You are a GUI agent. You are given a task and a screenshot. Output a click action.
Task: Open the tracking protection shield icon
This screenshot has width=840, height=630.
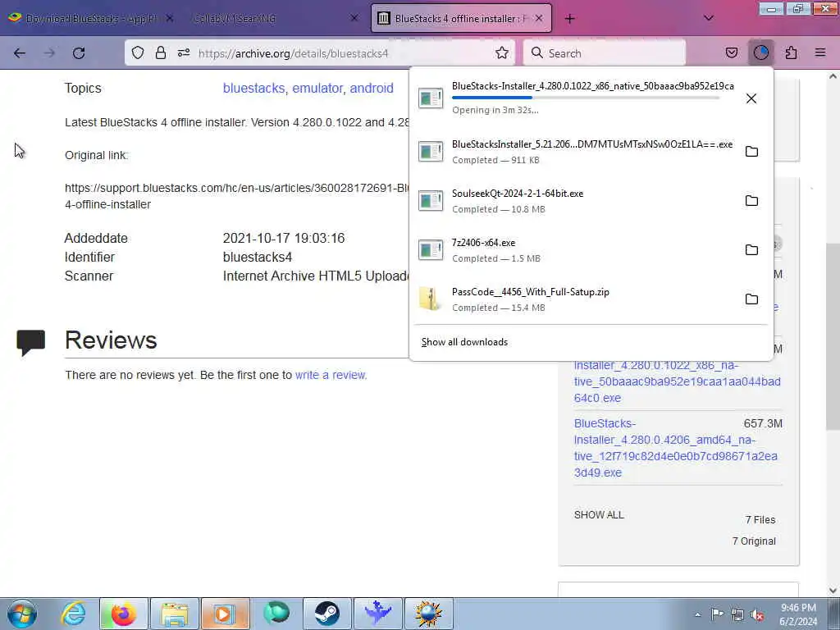(138, 52)
